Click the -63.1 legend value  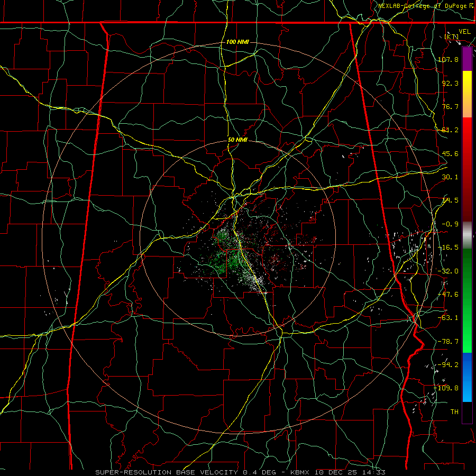click(448, 318)
